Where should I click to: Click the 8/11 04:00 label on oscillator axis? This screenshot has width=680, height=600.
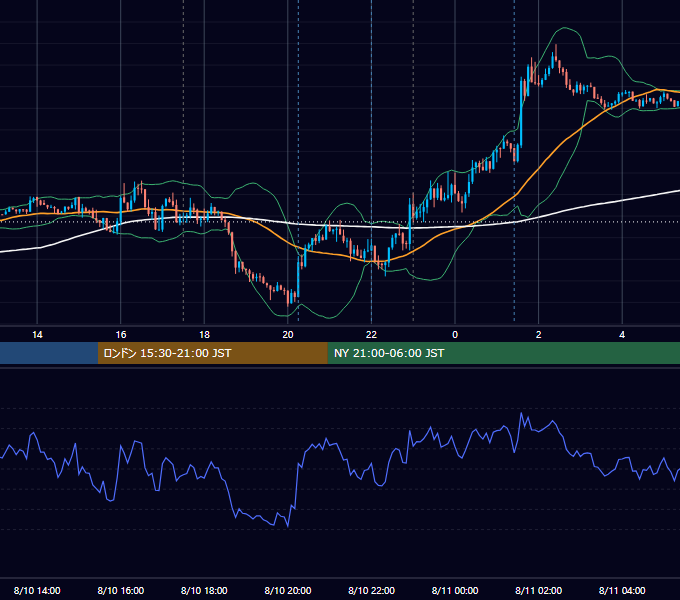click(622, 590)
